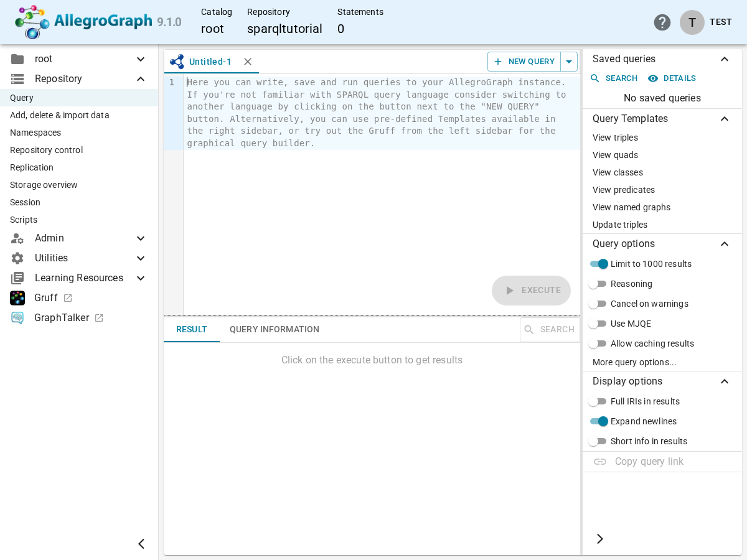This screenshot has height=560, width=747.
Task: Open the Session page
Action: click(79, 202)
